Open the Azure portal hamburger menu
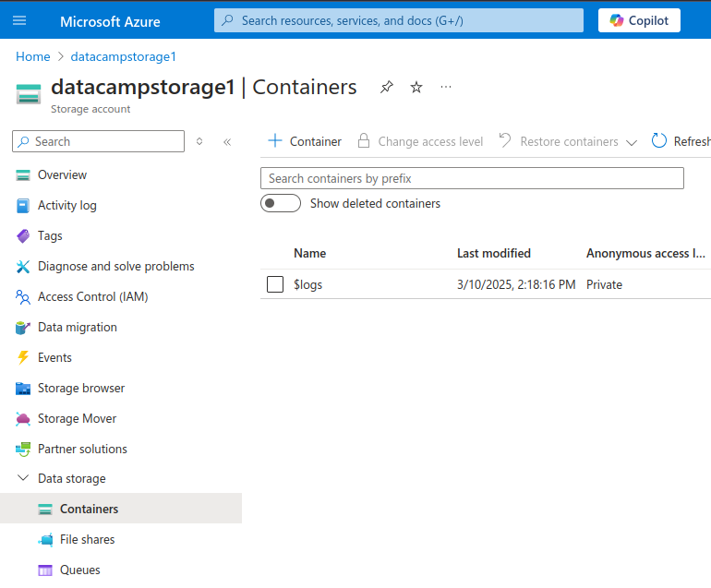This screenshot has width=711, height=588. click(x=19, y=20)
